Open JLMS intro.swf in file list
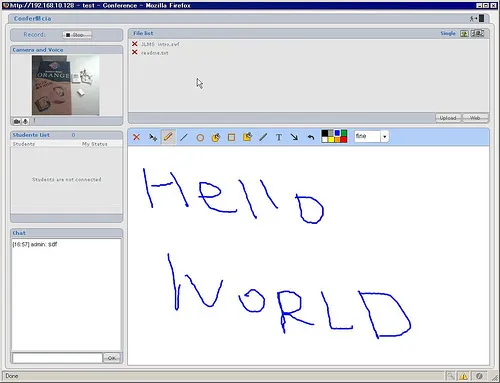This screenshot has height=383, width=500. point(160,44)
